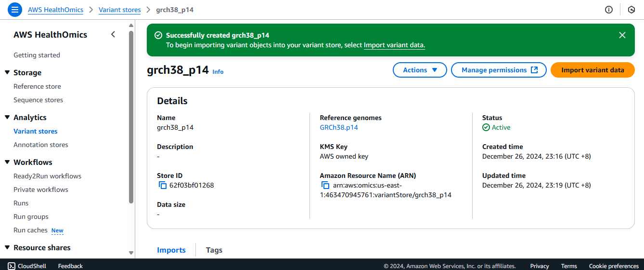Screen dimensions: 644x270
Task: Click the 'AWS owned key' value
Action: (x=344, y=156)
